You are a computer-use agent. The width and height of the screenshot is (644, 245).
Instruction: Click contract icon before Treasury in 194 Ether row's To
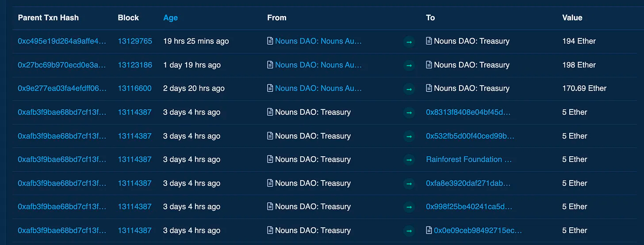pos(429,41)
